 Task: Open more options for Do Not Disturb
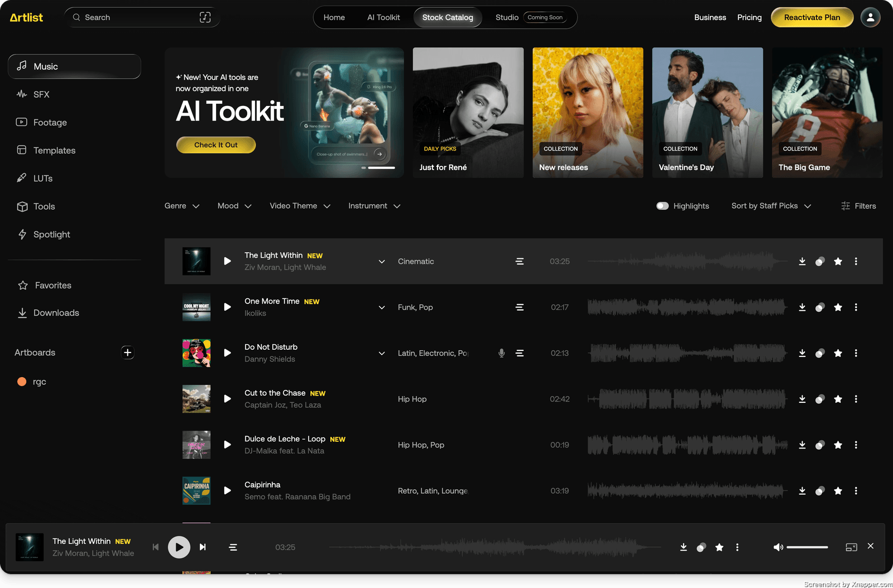[856, 353]
